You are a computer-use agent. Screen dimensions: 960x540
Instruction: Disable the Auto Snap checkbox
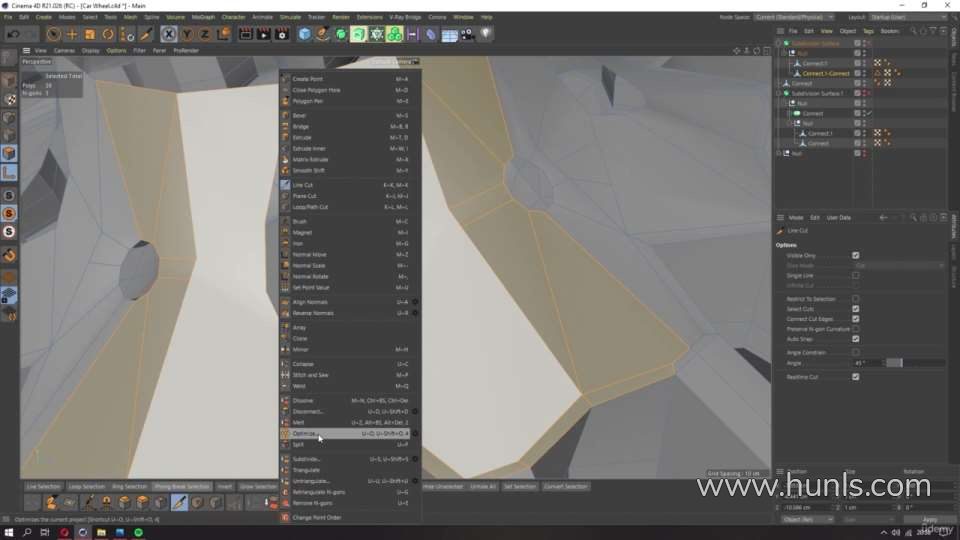pyautogui.click(x=855, y=339)
